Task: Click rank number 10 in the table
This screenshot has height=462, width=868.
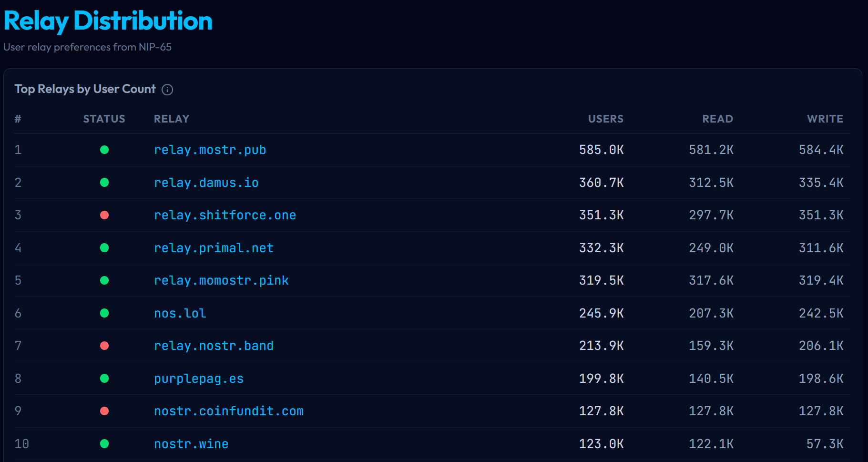Action: (x=21, y=444)
